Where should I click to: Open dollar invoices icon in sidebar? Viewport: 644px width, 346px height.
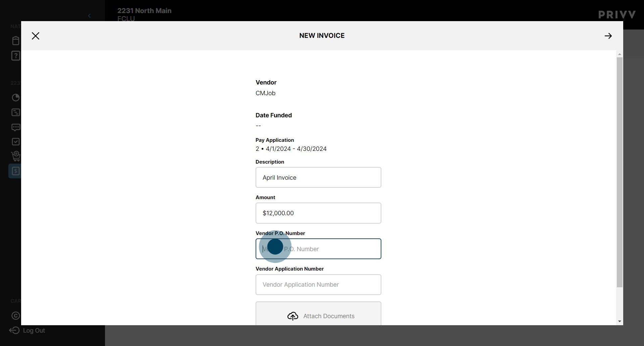click(15, 171)
